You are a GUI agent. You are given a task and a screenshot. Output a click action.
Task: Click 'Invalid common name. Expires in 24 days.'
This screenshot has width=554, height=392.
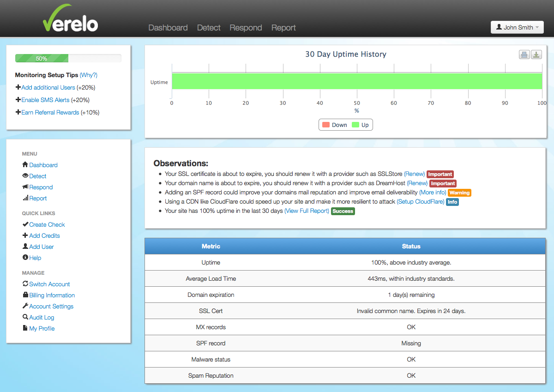click(x=411, y=311)
